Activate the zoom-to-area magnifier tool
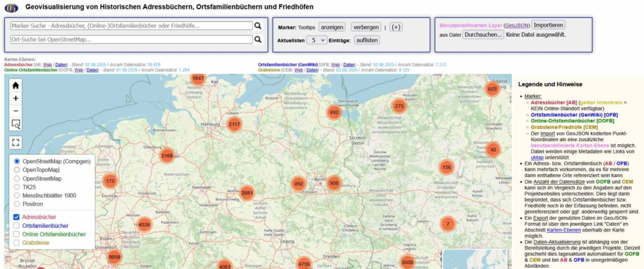Image resolution: width=644 pixels, height=269 pixels. pos(16,124)
